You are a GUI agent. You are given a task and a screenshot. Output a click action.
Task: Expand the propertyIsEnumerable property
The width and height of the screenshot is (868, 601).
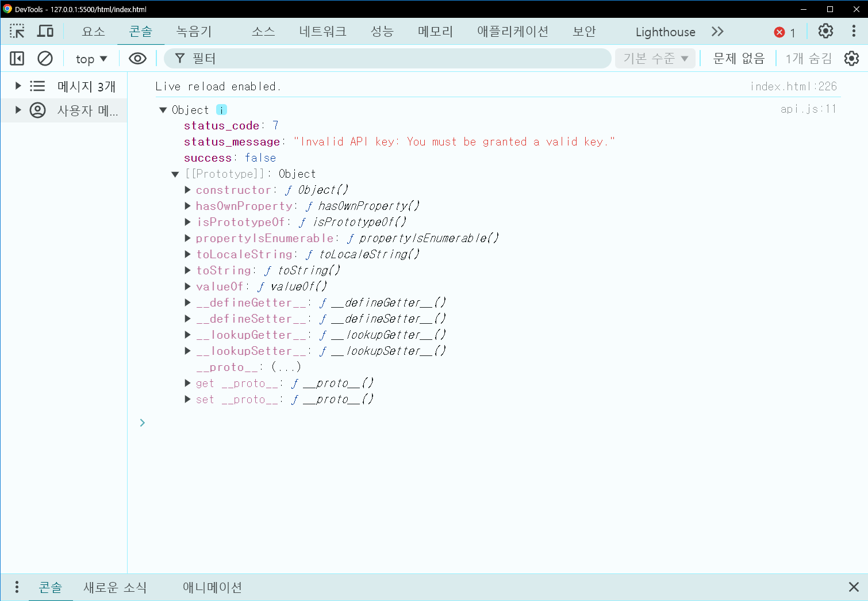187,238
